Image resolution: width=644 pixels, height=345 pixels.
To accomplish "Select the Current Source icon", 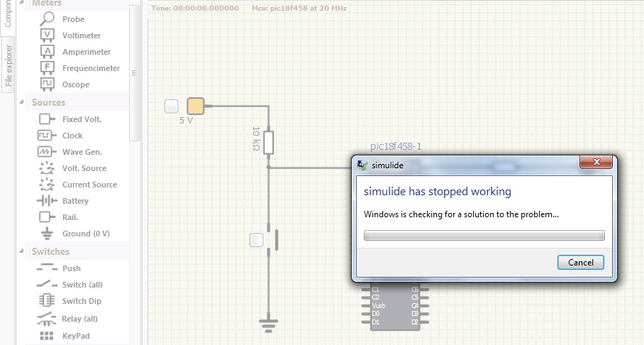I will click(x=47, y=185).
